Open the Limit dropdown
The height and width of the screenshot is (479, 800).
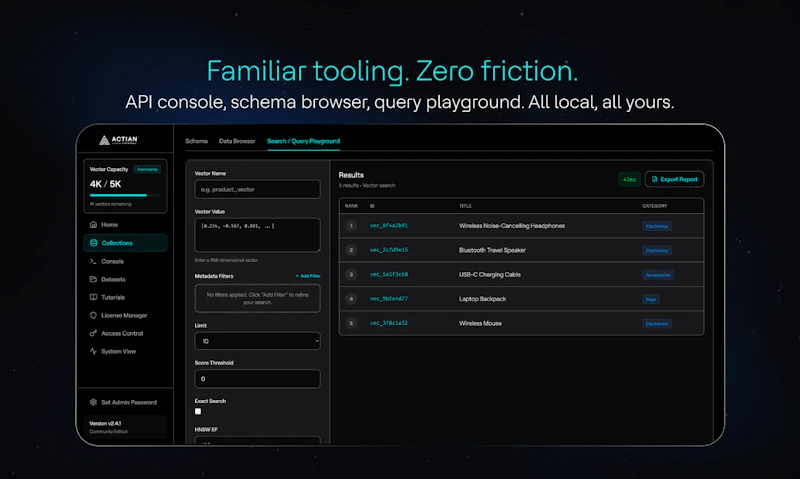[258, 341]
